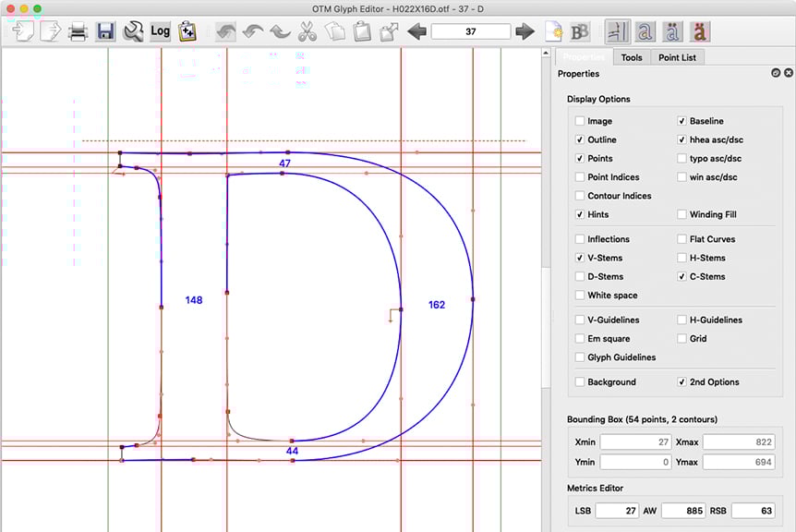This screenshot has height=532, width=796.
Task: Click the glyph index field showing 37
Action: 471,31
